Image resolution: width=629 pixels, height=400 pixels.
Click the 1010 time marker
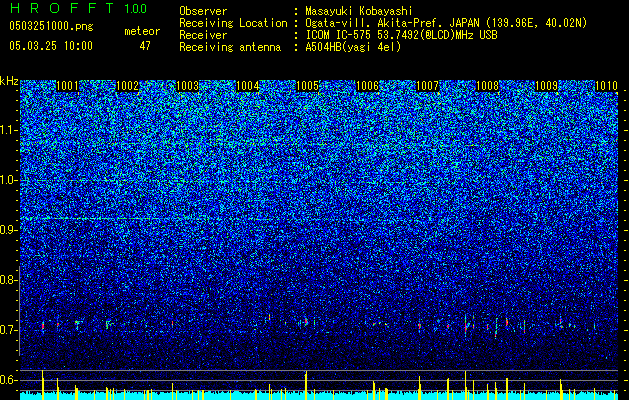(607, 86)
